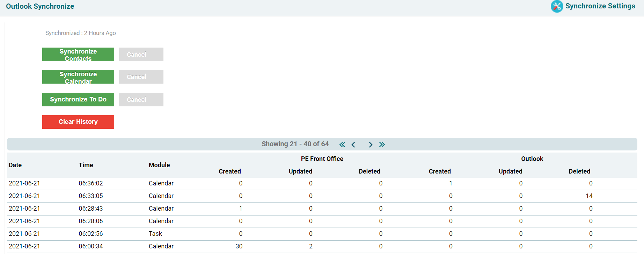Select the Calendar row at 06:33:05
Screen dimensions: 644x254
(x=161, y=196)
